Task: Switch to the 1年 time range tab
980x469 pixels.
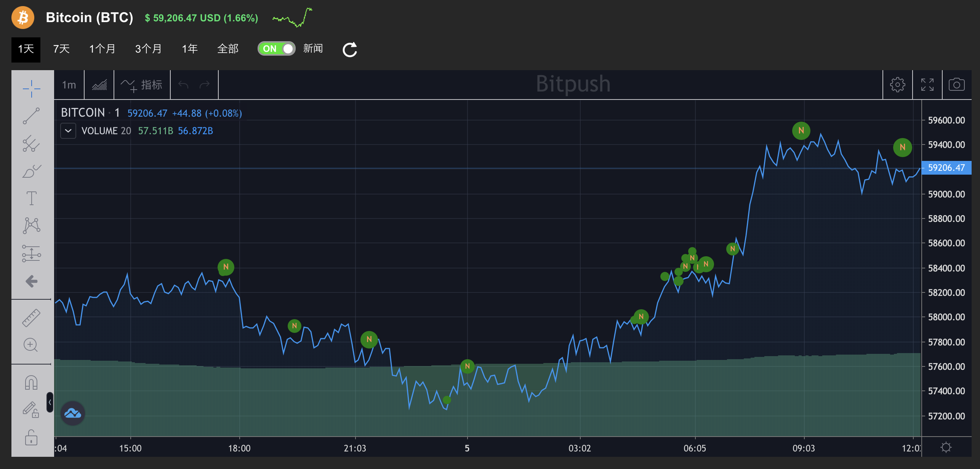Action: pos(189,49)
